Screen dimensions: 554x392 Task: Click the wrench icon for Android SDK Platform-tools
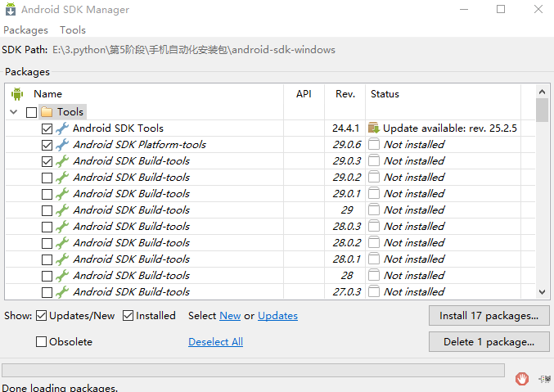(x=62, y=145)
